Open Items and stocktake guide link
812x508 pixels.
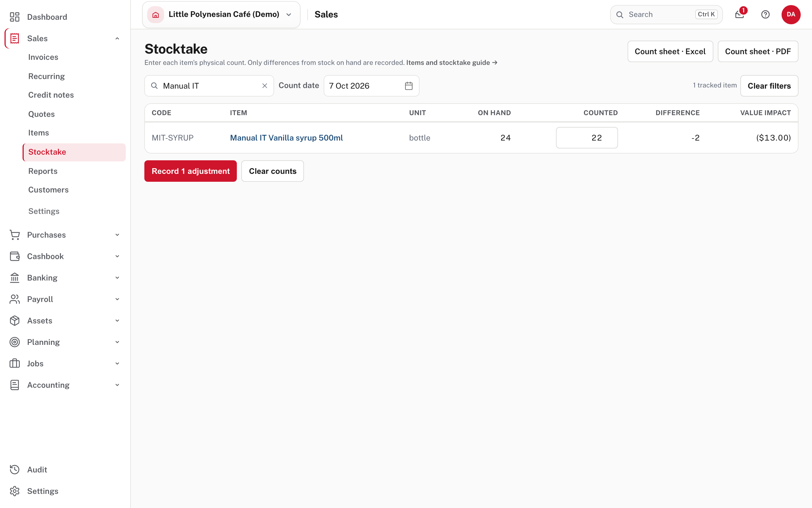pyautogui.click(x=452, y=62)
